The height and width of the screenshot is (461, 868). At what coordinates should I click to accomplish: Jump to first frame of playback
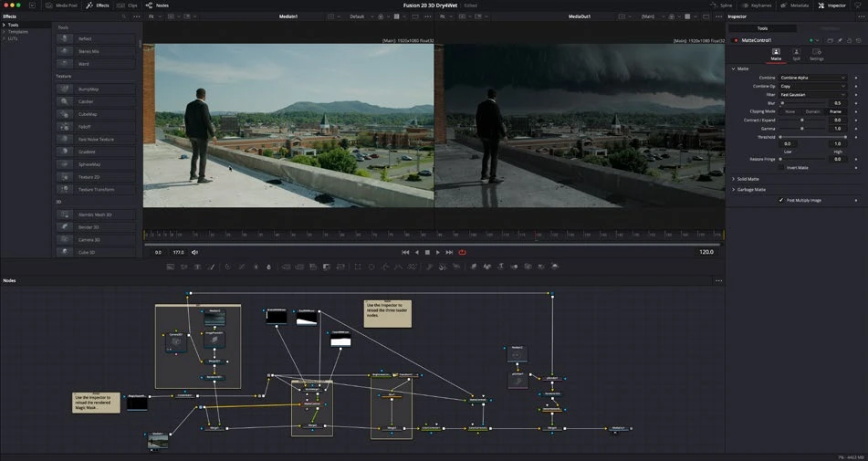point(405,252)
